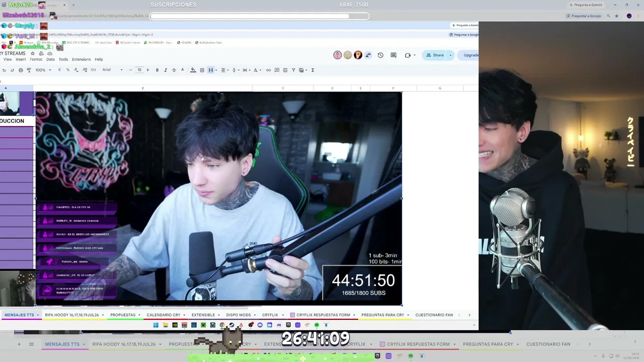Decrease decimal places
Image resolution: width=644 pixels, height=362 pixels.
click(76, 70)
